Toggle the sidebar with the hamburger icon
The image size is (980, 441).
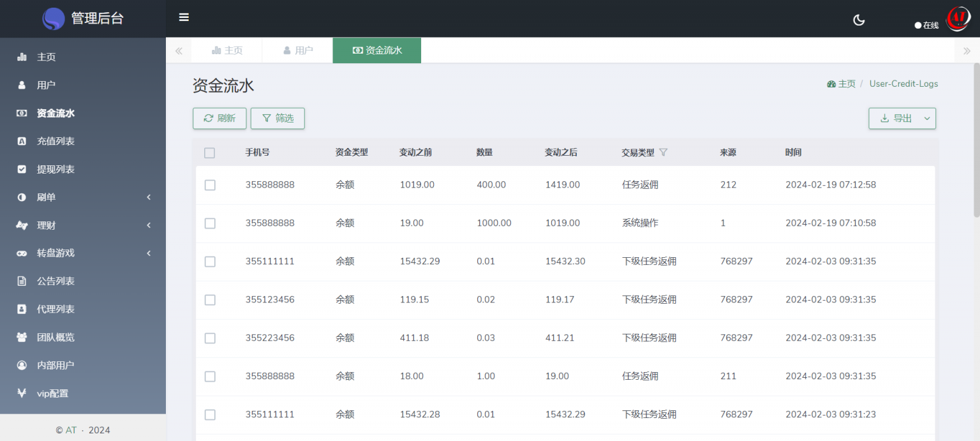[x=184, y=17]
